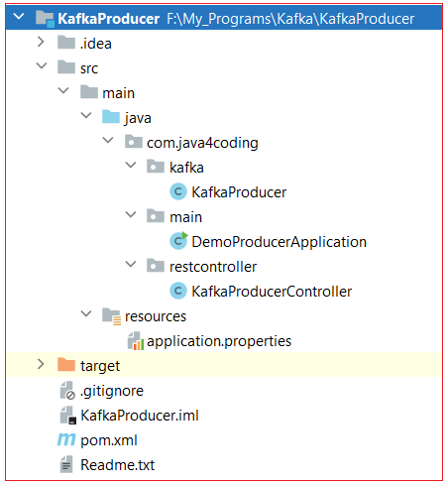This screenshot has height=485, width=448.
Task: Click the Readme.txt file icon
Action: 66,464
